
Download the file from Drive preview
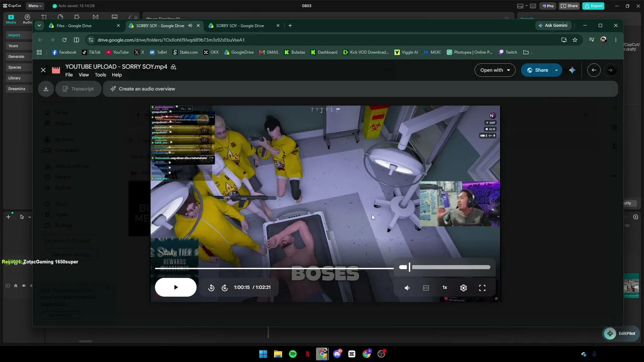(x=46, y=89)
